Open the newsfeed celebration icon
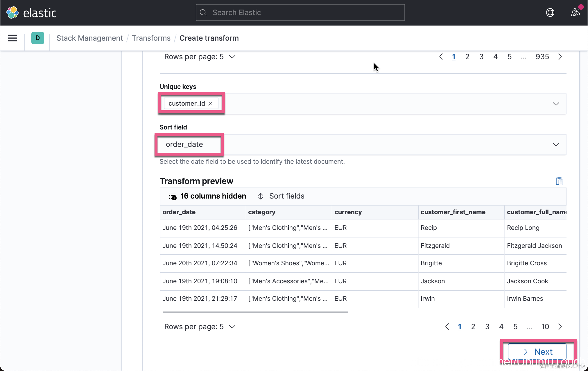588x371 pixels. [x=575, y=12]
